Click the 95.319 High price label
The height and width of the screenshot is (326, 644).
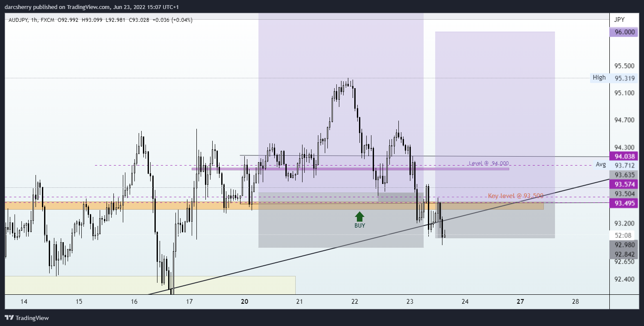[624, 78]
